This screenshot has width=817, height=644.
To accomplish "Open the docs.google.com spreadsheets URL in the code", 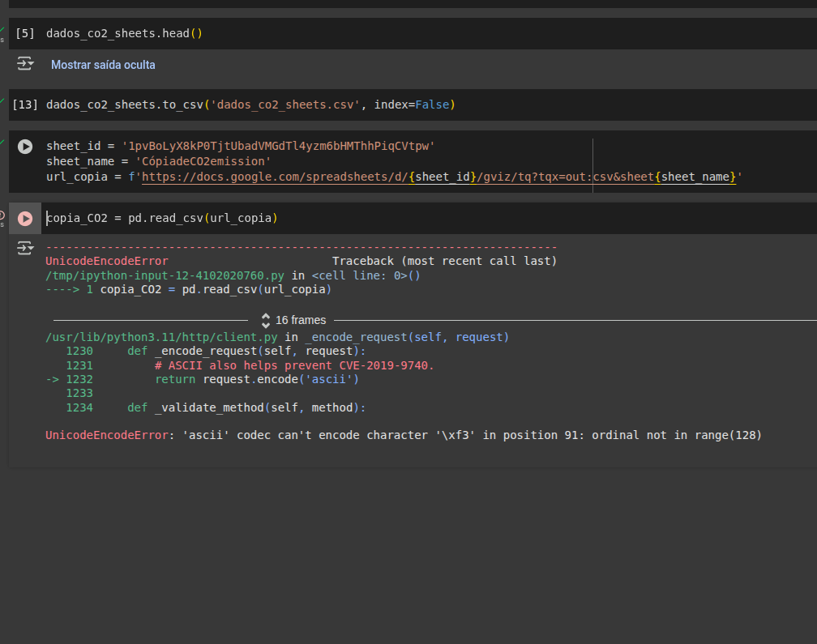I will pyautogui.click(x=438, y=177).
